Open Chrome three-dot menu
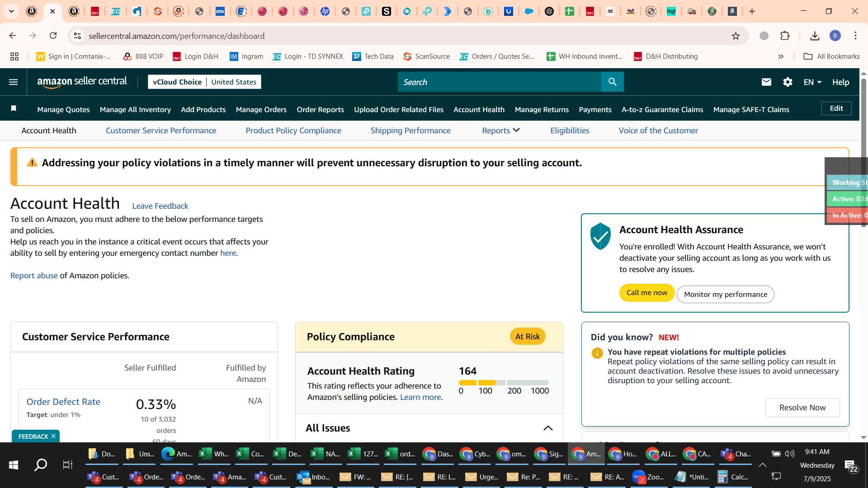The width and height of the screenshot is (868, 488). [855, 36]
